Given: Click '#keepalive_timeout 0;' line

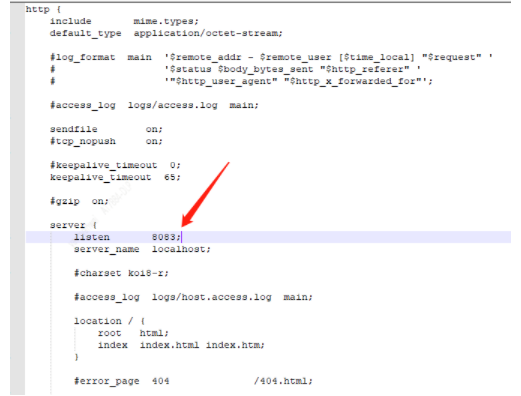Looking at the screenshot, I should pos(115,165).
